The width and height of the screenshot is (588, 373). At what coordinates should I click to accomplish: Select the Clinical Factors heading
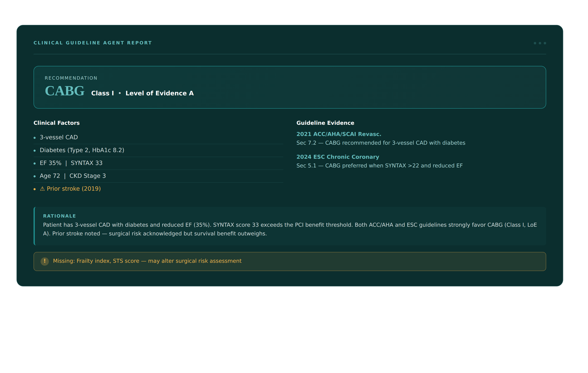point(56,123)
